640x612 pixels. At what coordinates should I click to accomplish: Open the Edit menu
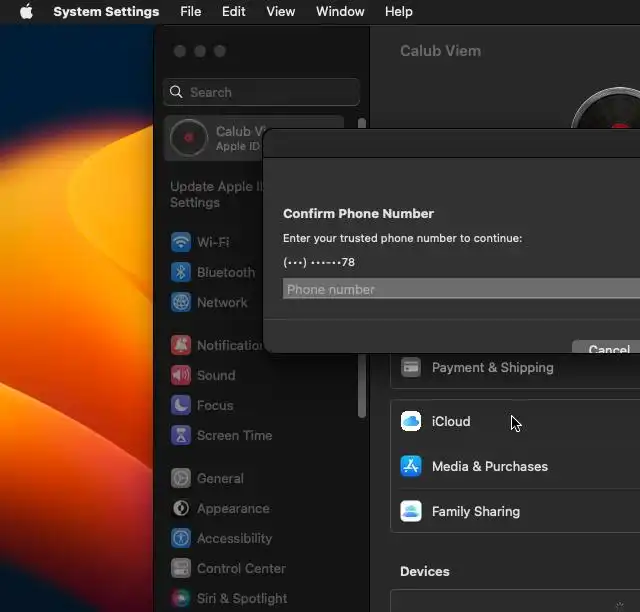pyautogui.click(x=233, y=11)
